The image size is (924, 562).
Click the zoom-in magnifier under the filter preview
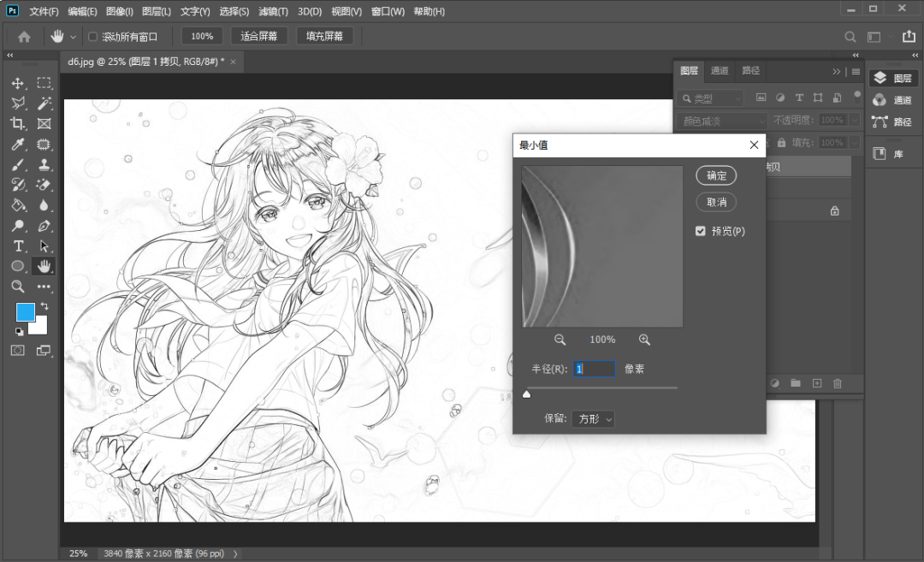(x=644, y=340)
